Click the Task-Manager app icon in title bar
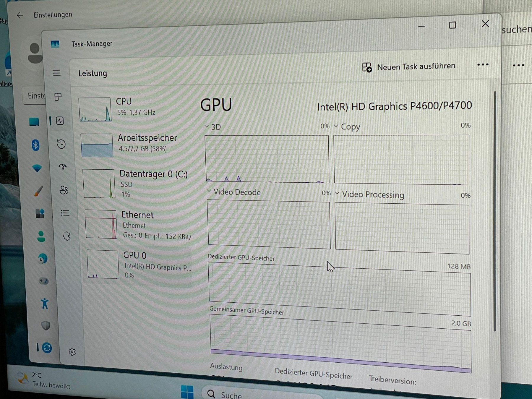Screen dimensions: 532x399 pos(55,44)
